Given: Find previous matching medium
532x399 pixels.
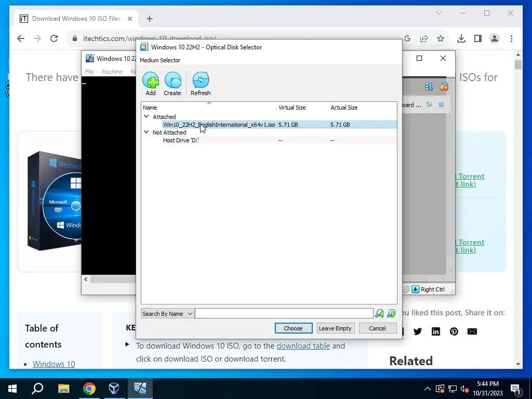Looking at the screenshot, I should (x=379, y=313).
